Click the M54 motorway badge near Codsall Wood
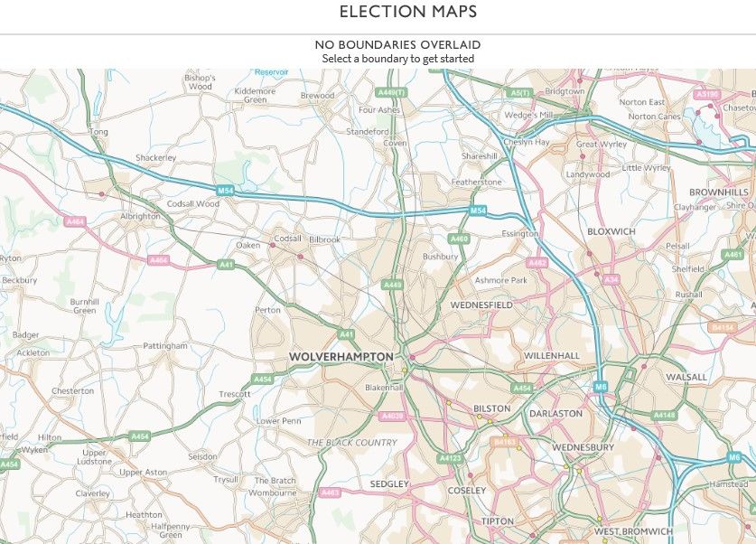 point(225,191)
